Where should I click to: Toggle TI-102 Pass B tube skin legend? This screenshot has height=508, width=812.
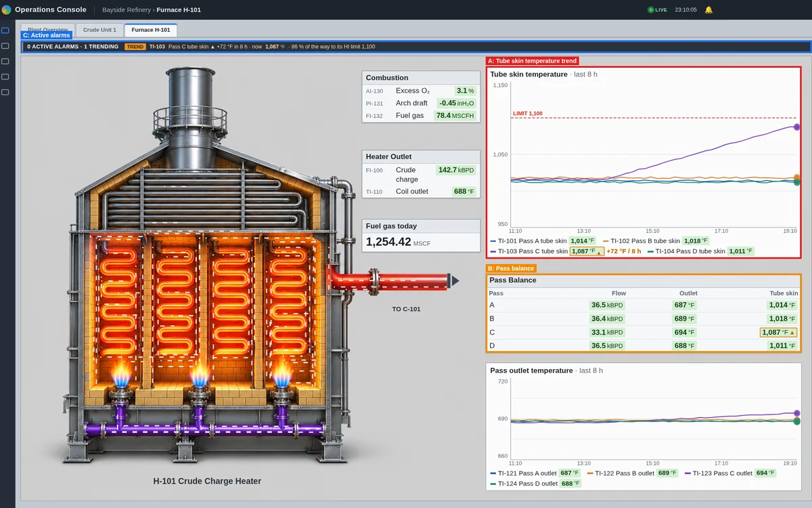656,240
